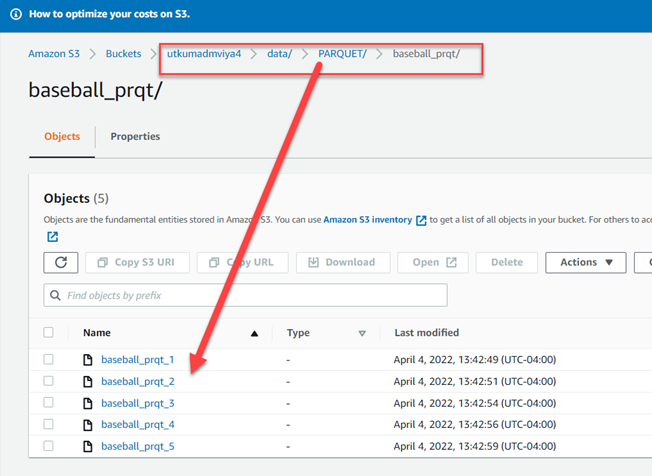Viewport: 652px width, 476px height.
Task: Click the Last modified column header
Action: 427,333
